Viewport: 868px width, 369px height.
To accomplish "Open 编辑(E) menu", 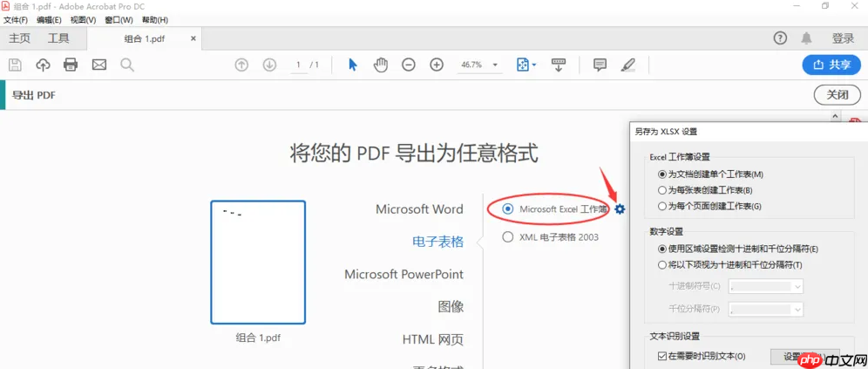I will click(x=49, y=20).
